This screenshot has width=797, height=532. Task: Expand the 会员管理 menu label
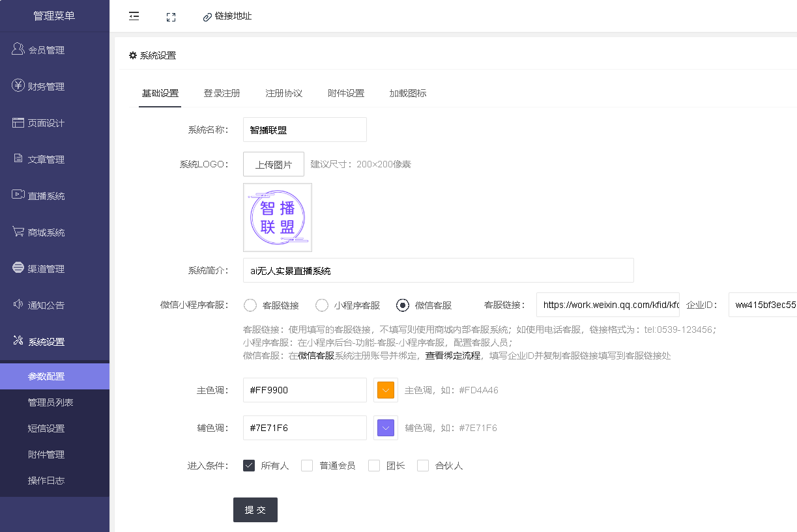[46, 50]
